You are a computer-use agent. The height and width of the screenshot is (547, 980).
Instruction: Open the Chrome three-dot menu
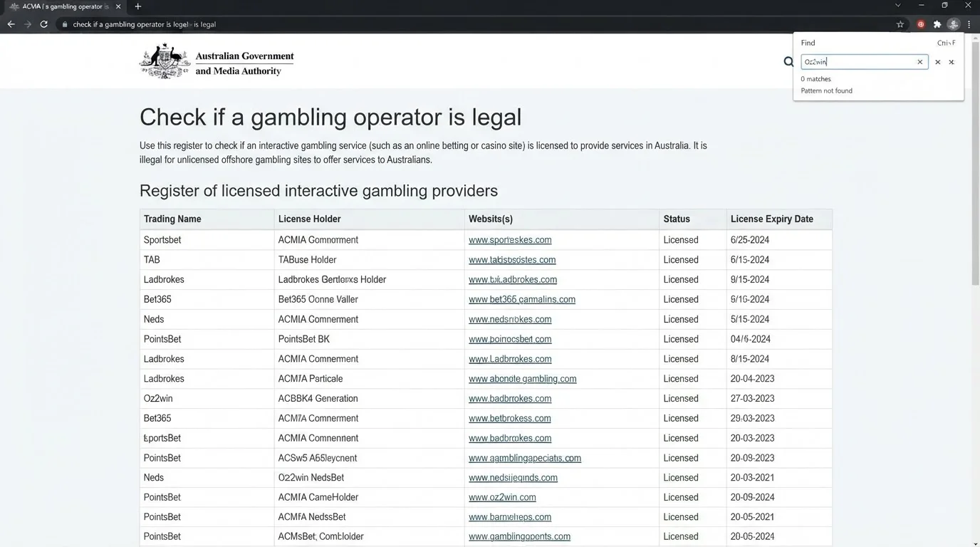pos(969,24)
